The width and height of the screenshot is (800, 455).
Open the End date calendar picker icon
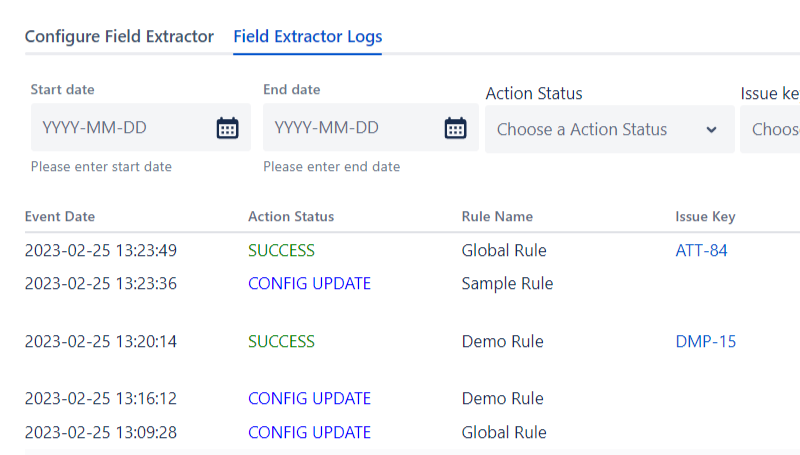(x=455, y=128)
